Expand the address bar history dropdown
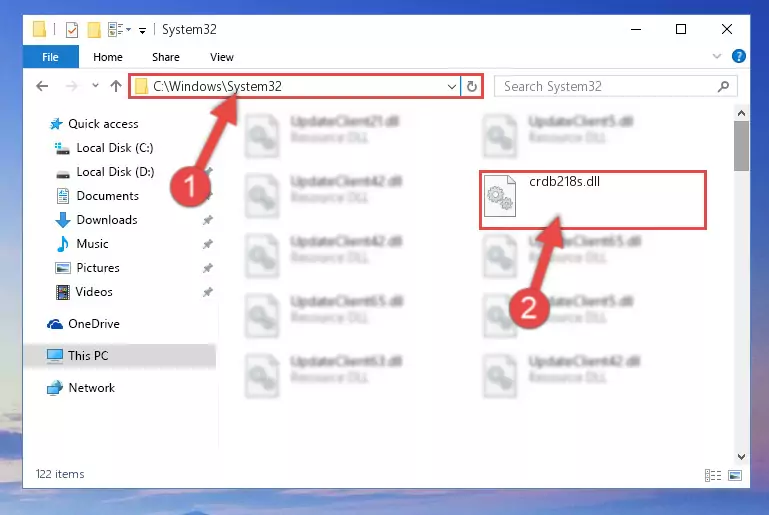The width and height of the screenshot is (769, 515). click(452, 87)
